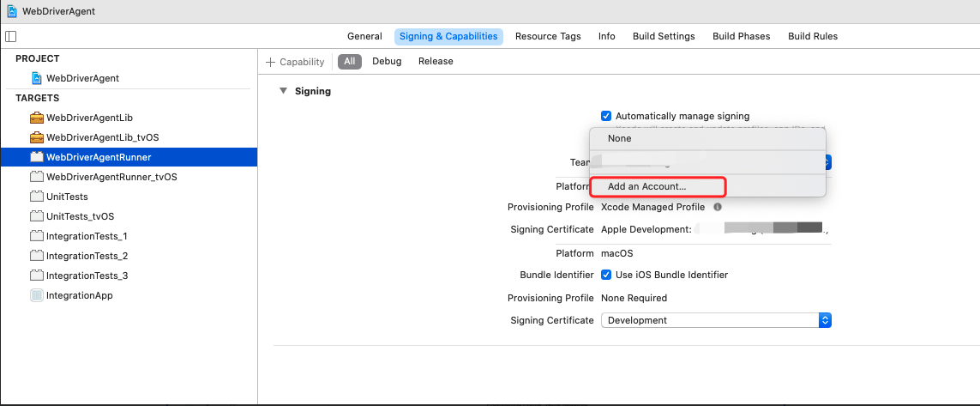Click the Team dropdown arrows
The width and height of the screenshot is (980, 406).
pyautogui.click(x=827, y=162)
